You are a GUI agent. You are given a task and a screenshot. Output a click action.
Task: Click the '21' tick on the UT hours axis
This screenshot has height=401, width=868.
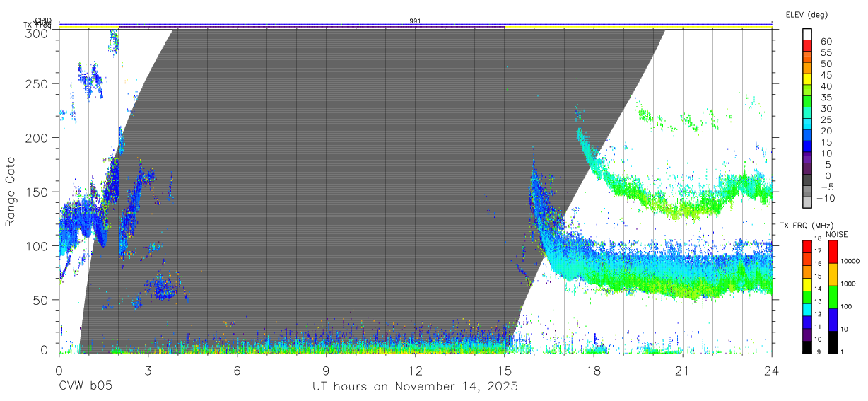tap(682, 370)
